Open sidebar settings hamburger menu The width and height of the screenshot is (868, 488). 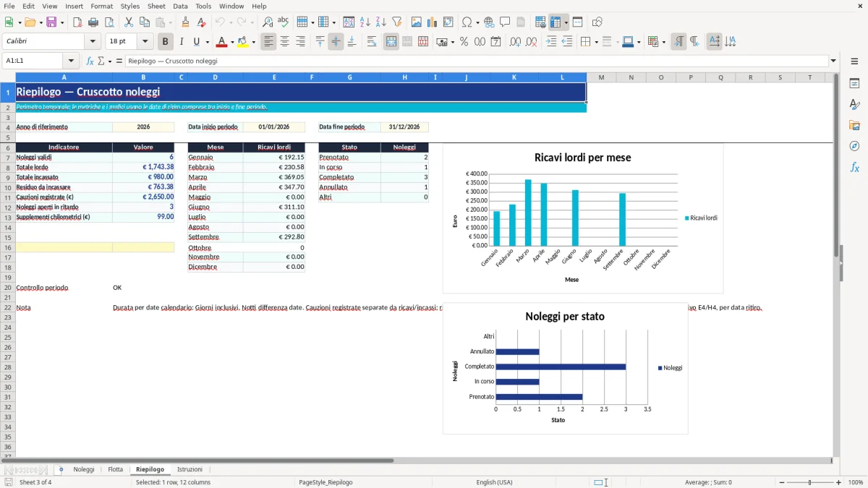[854, 62]
